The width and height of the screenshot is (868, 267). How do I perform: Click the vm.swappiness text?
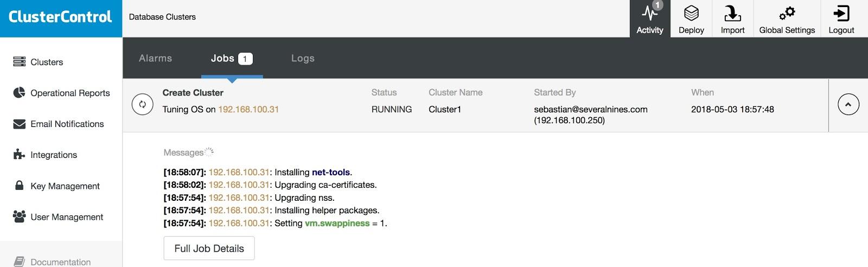click(337, 223)
